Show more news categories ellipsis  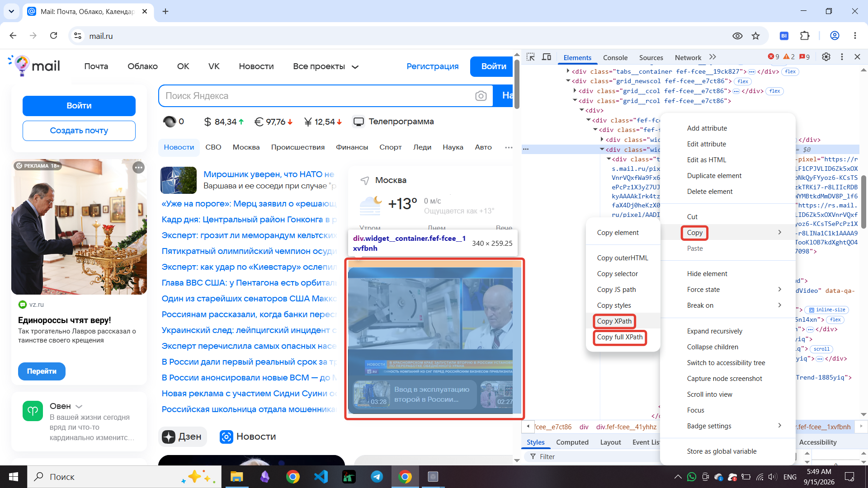[x=509, y=147]
